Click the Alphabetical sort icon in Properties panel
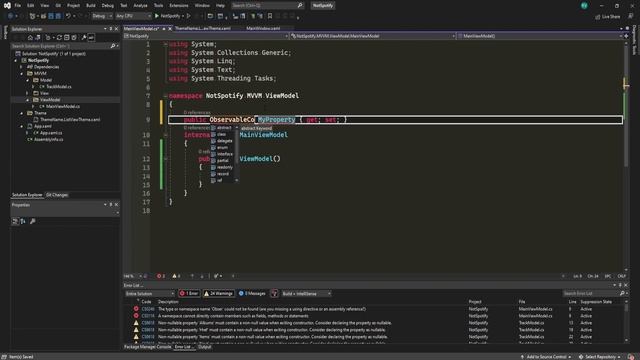Viewport: 640px width, 360px height. (x=23, y=221)
